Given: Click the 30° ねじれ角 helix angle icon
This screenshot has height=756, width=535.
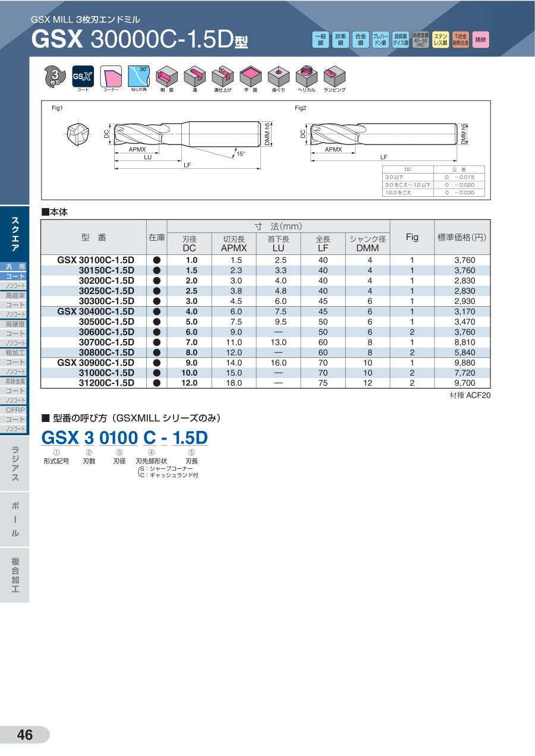Looking at the screenshot, I should (139, 76).
